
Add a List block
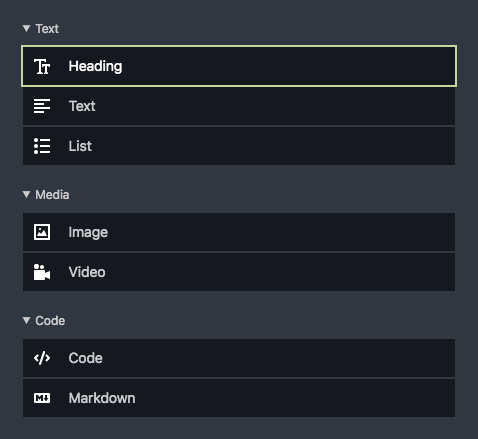click(239, 146)
